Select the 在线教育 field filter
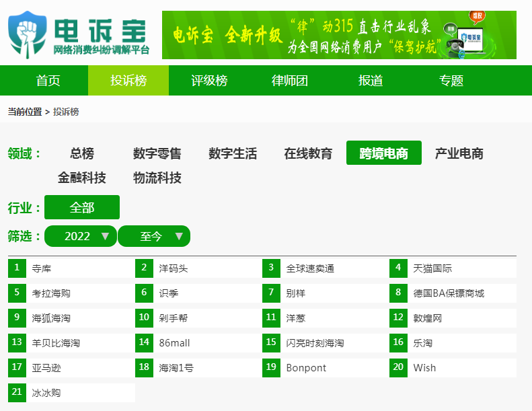This screenshot has height=411, width=532. coord(308,153)
